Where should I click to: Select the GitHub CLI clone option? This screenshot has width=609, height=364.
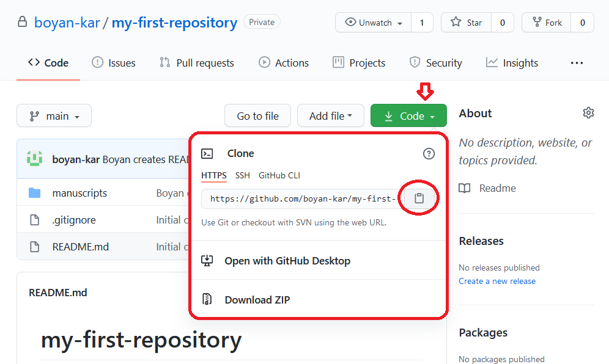[279, 175]
